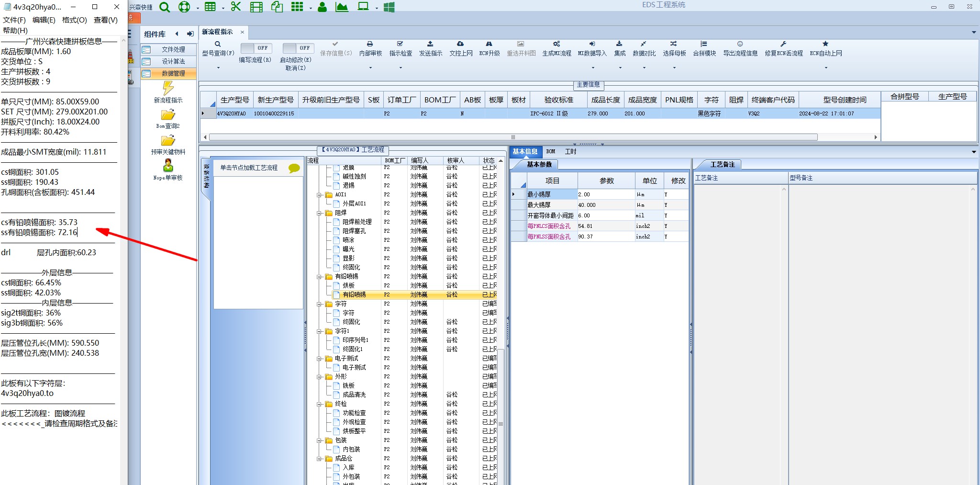Switch to the BOM tab

pos(551,152)
